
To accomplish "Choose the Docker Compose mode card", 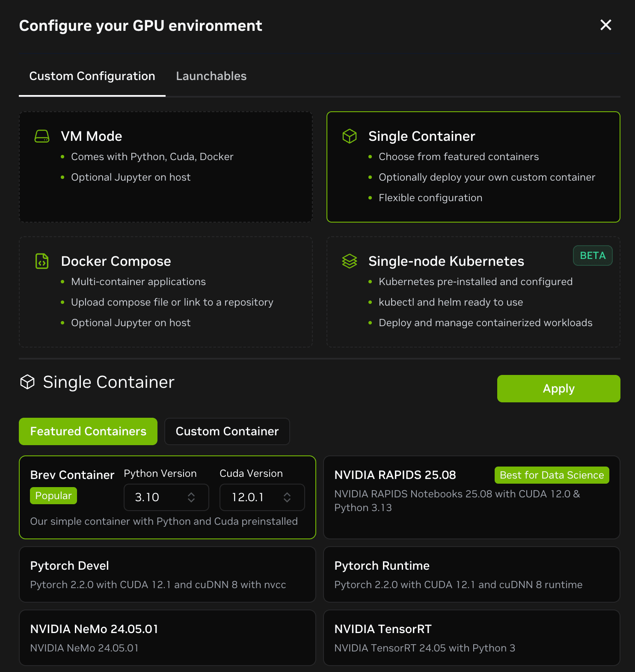I will point(166,292).
